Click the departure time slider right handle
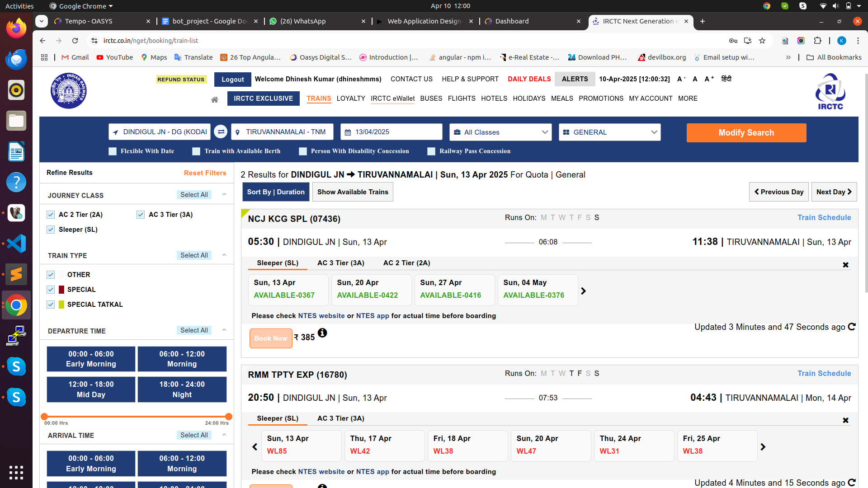This screenshot has width=868, height=488. click(x=229, y=417)
